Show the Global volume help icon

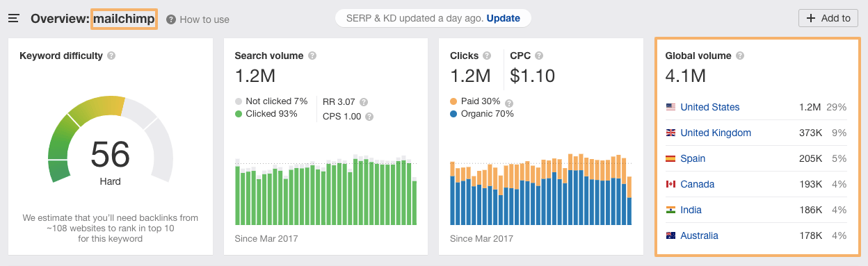pos(740,56)
